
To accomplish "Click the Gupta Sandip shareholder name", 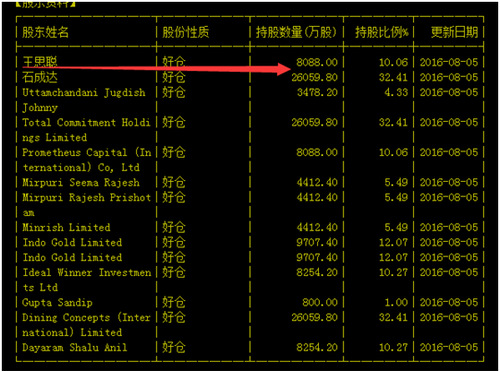I will 57,302.
